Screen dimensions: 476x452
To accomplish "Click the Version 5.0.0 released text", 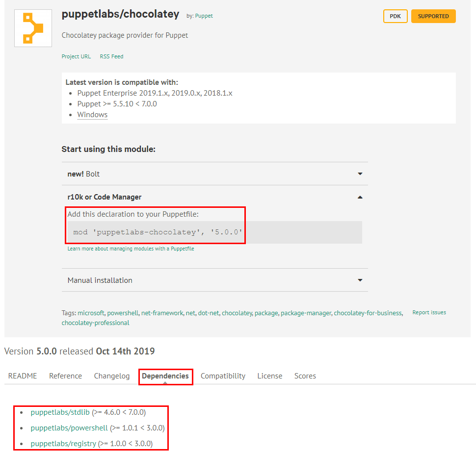I will pyautogui.click(x=79, y=351).
